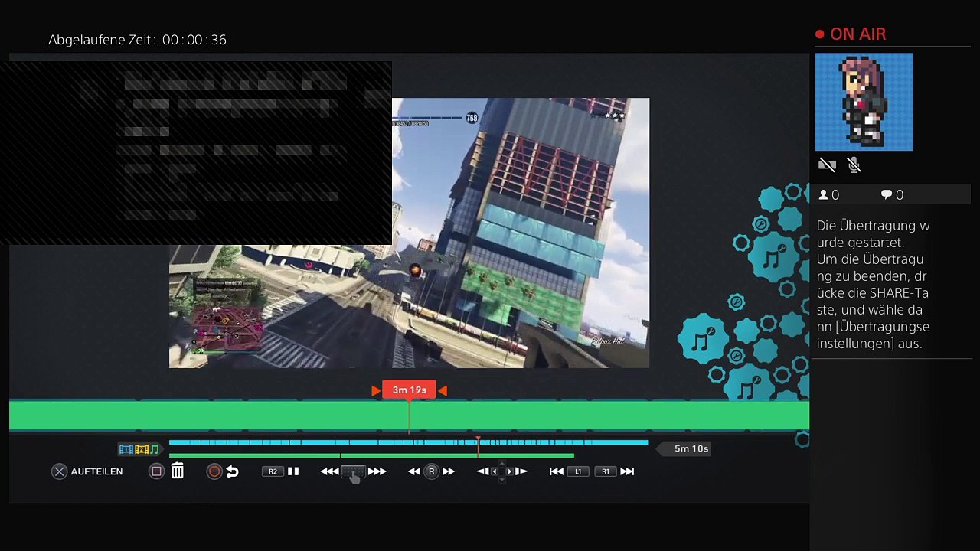Select the green music note track icon
This screenshot has height=551, width=980.
(155, 449)
